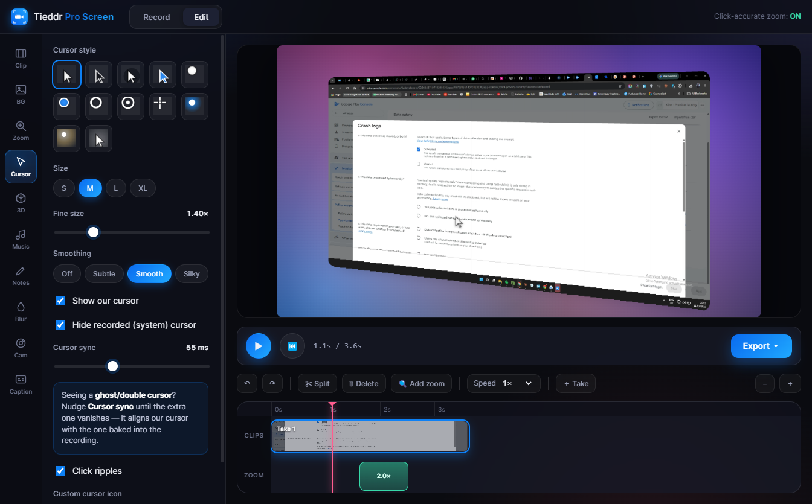
Task: Choose arrow on dark circle cursor style
Action: [x=130, y=74]
